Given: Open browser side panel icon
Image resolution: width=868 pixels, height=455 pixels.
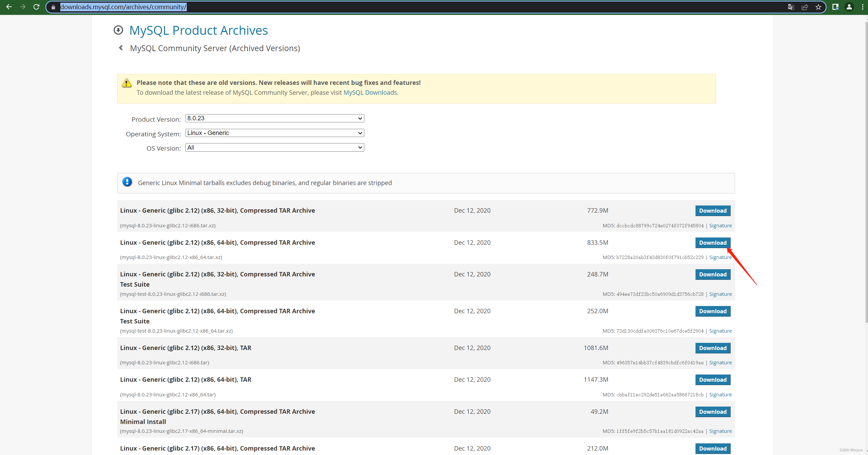Looking at the screenshot, I should [x=835, y=7].
